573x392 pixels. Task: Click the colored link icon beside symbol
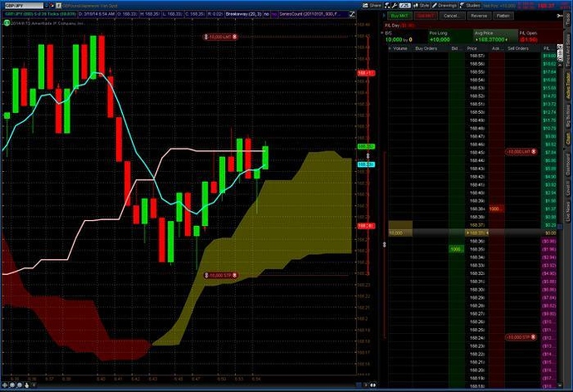(51, 6)
